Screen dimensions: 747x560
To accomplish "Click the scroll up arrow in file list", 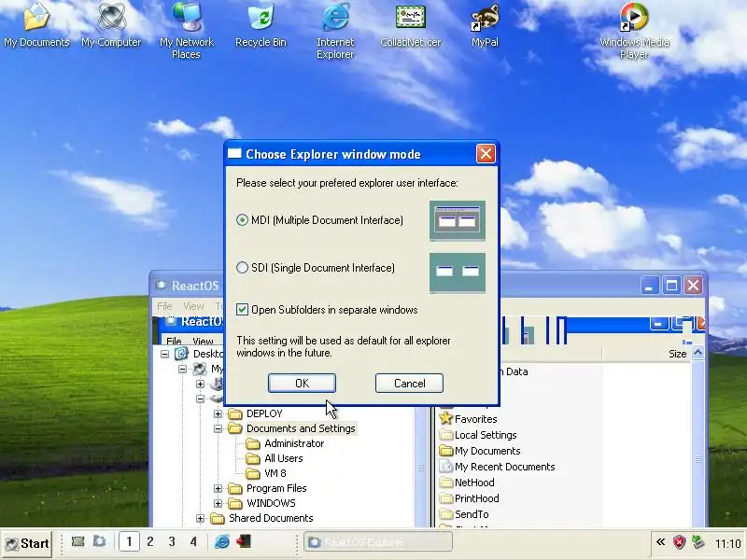I will tap(698, 353).
